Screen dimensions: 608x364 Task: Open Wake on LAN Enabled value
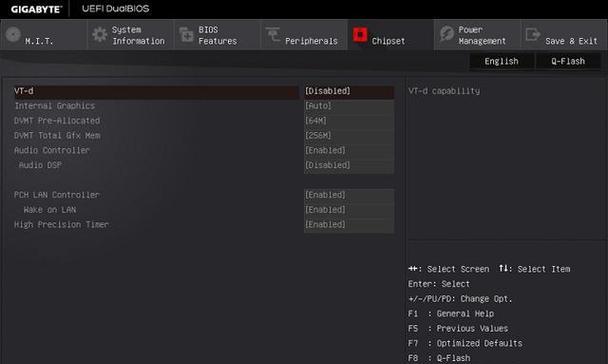tap(349, 210)
